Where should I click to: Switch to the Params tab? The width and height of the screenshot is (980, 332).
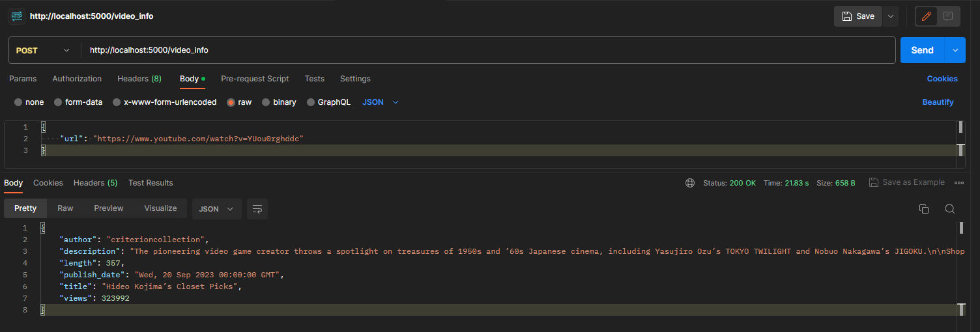23,79
